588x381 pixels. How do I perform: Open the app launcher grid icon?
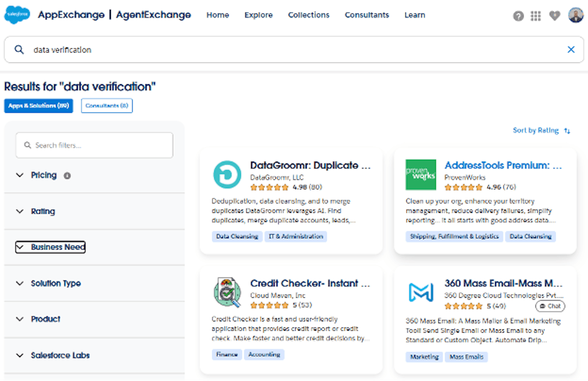(536, 16)
